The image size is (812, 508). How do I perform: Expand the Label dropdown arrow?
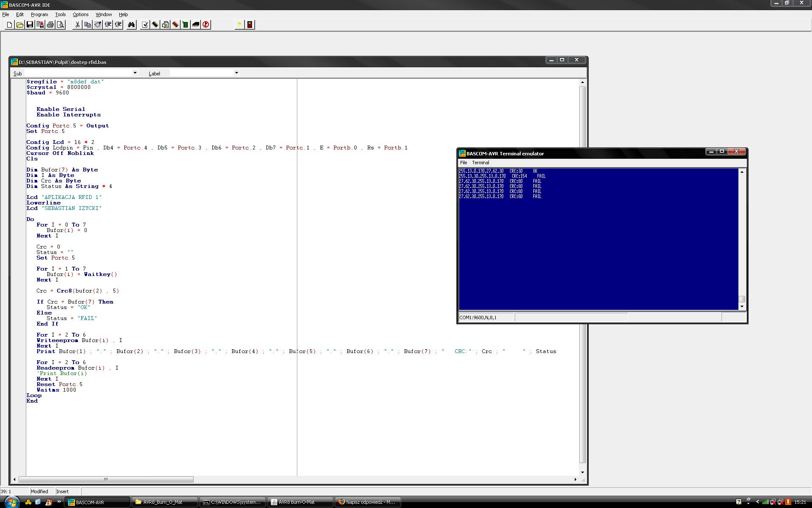(236, 73)
